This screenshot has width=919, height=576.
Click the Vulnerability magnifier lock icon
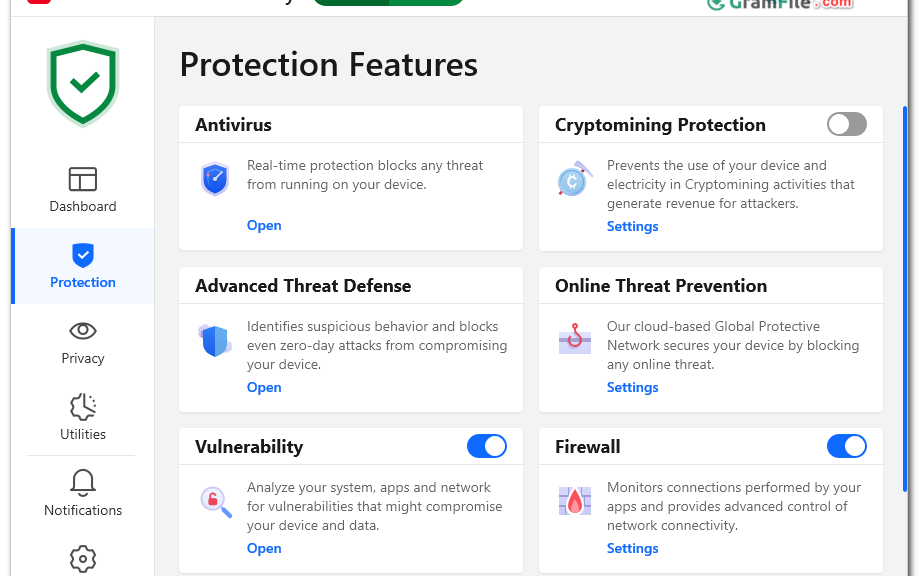[216, 502]
